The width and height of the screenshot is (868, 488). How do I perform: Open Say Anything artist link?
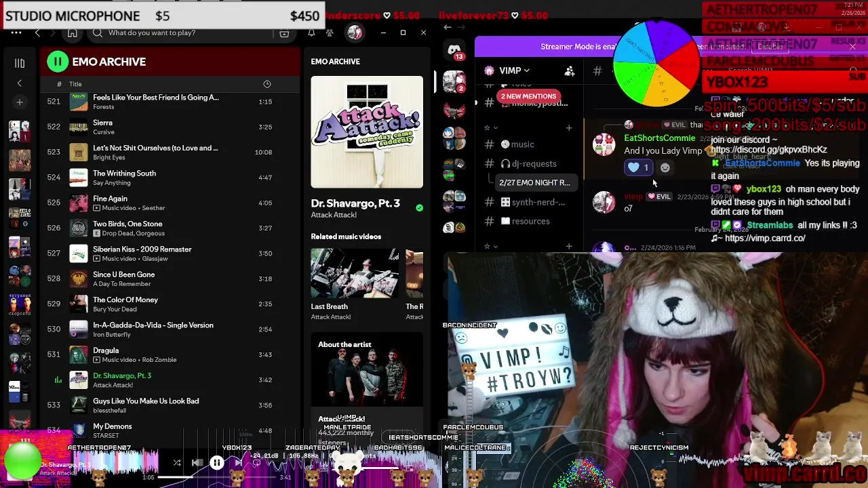(x=112, y=183)
